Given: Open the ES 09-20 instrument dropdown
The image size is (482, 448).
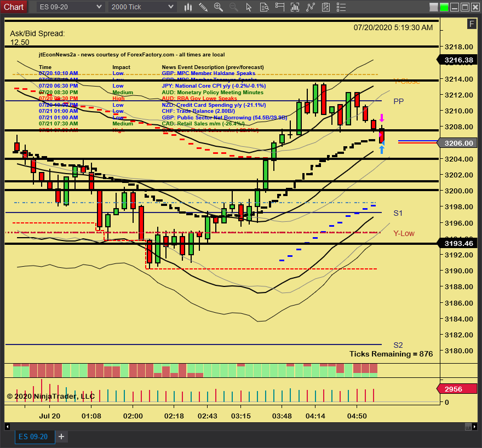Looking at the screenshot, I should coord(70,7).
